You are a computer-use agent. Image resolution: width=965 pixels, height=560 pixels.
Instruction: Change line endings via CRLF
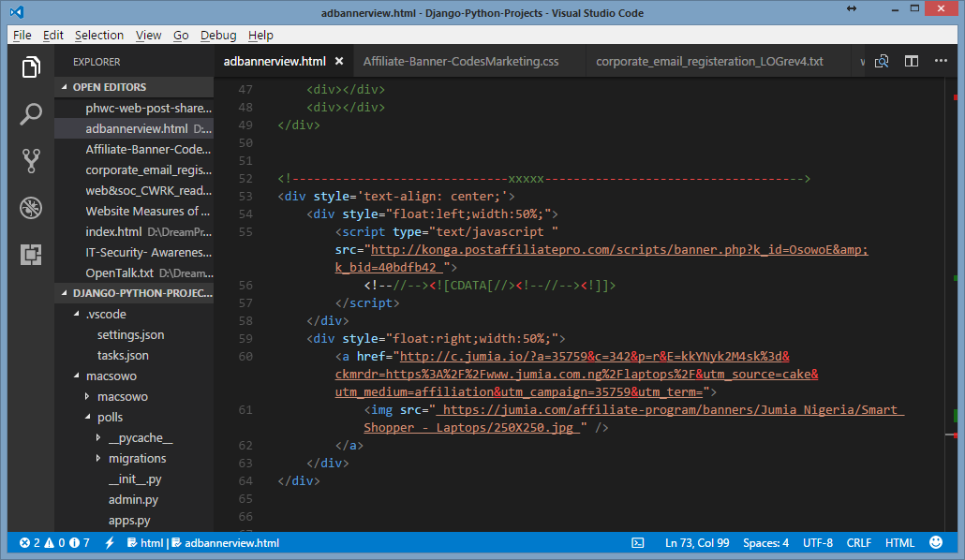click(858, 543)
